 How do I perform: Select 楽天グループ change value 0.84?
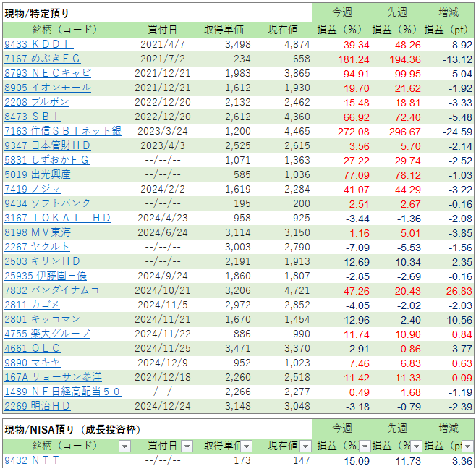point(462,334)
